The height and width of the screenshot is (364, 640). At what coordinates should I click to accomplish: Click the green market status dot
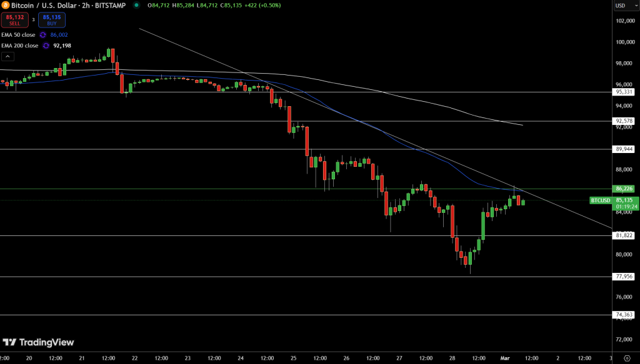click(137, 5)
